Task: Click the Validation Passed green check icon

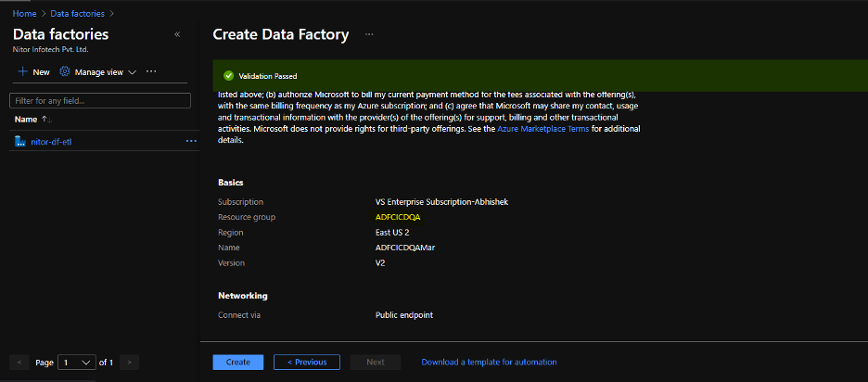Action: (x=229, y=76)
